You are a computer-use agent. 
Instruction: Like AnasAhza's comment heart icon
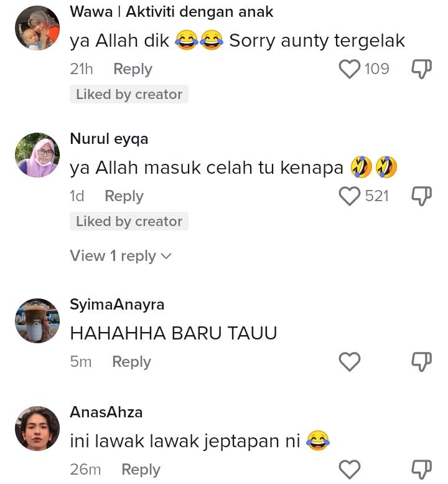[349, 470]
